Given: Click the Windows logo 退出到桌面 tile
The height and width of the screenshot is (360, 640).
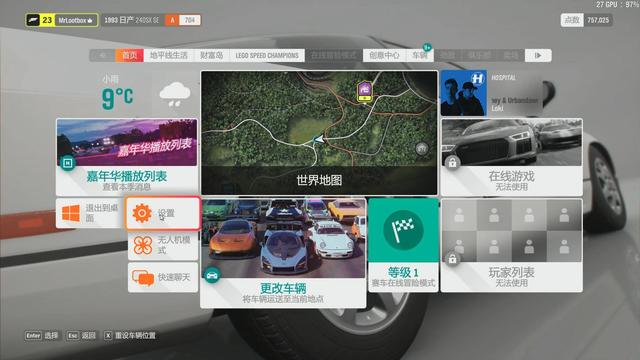Looking at the screenshot, I should click(x=90, y=213).
